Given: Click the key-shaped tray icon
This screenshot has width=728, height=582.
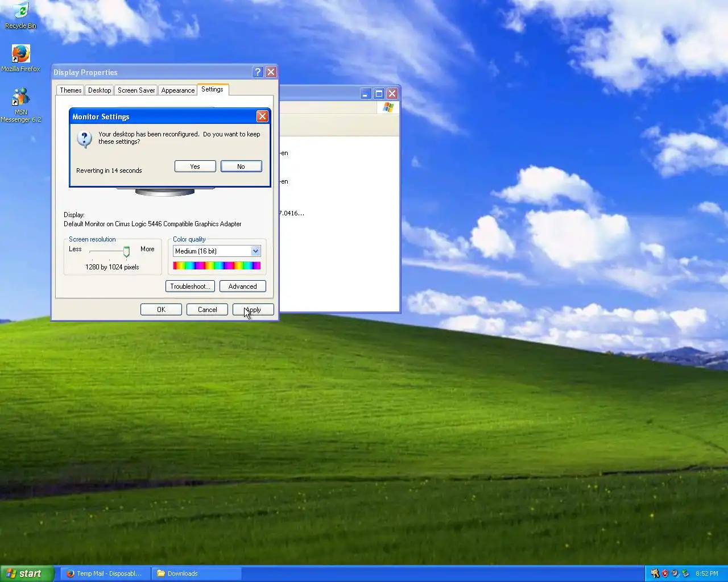Looking at the screenshot, I should (655, 573).
